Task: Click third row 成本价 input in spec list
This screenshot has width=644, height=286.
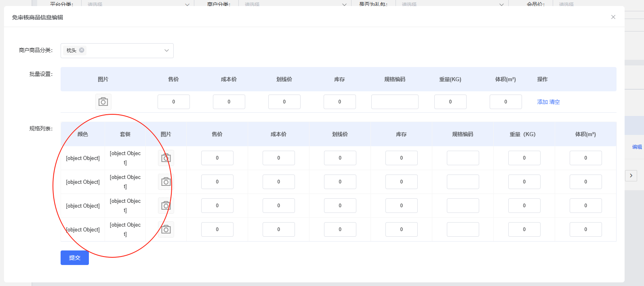Action: (x=279, y=206)
